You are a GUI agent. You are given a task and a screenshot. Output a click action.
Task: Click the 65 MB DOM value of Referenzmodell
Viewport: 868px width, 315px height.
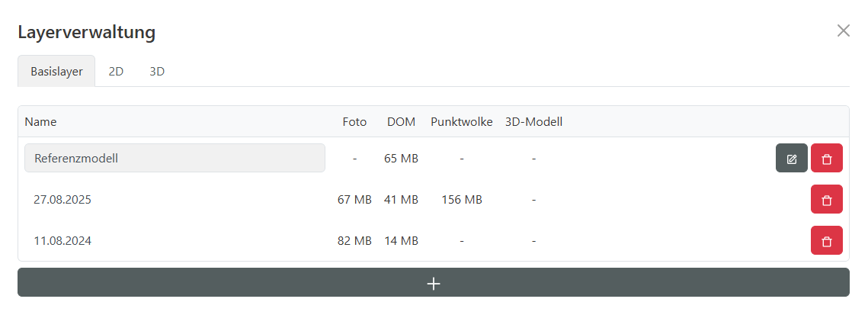coord(401,159)
